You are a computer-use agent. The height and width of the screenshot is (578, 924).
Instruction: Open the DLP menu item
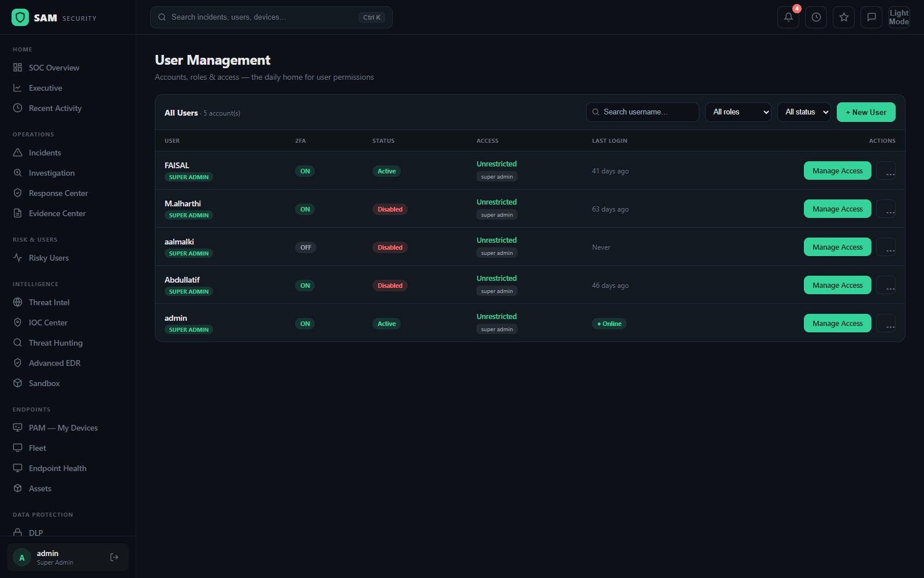point(68,532)
